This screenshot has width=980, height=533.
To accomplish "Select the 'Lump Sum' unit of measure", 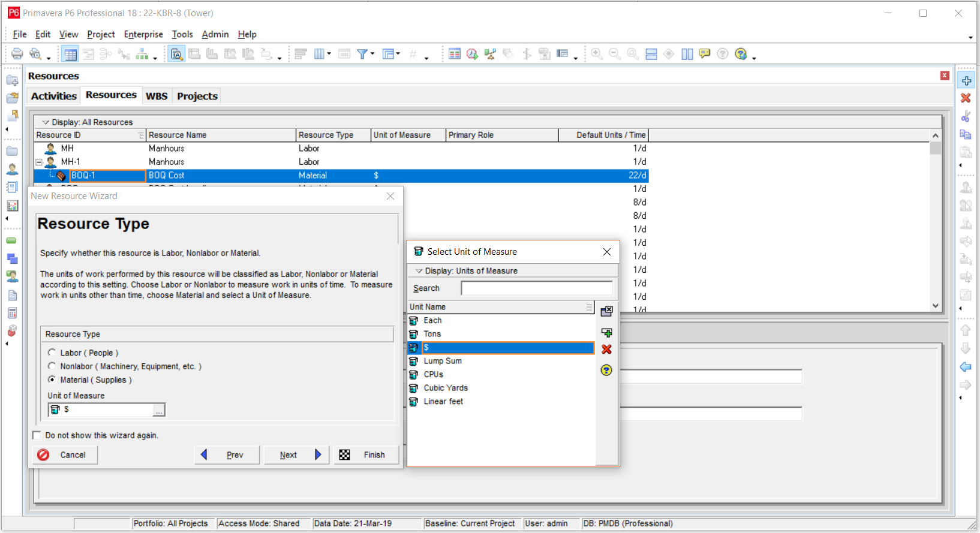I will pyautogui.click(x=501, y=361).
